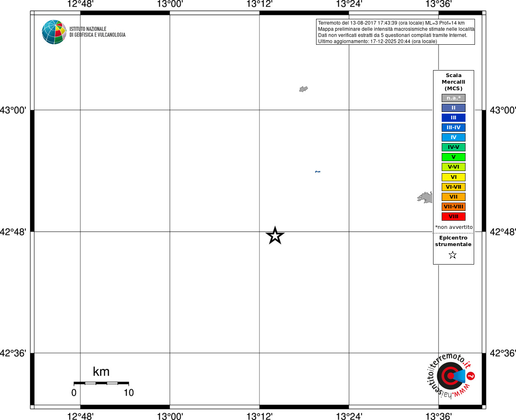Click the small blue locality marker
Screen dimensions: 516x420
click(x=317, y=171)
